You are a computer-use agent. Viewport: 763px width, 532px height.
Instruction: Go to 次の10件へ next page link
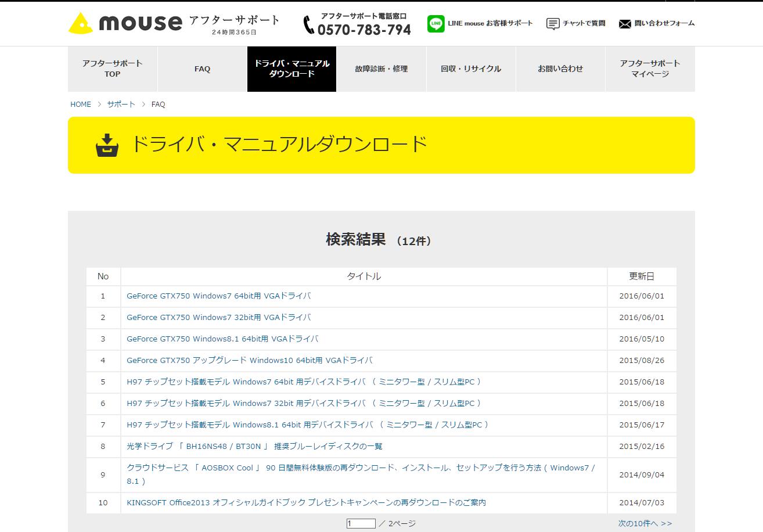click(645, 524)
